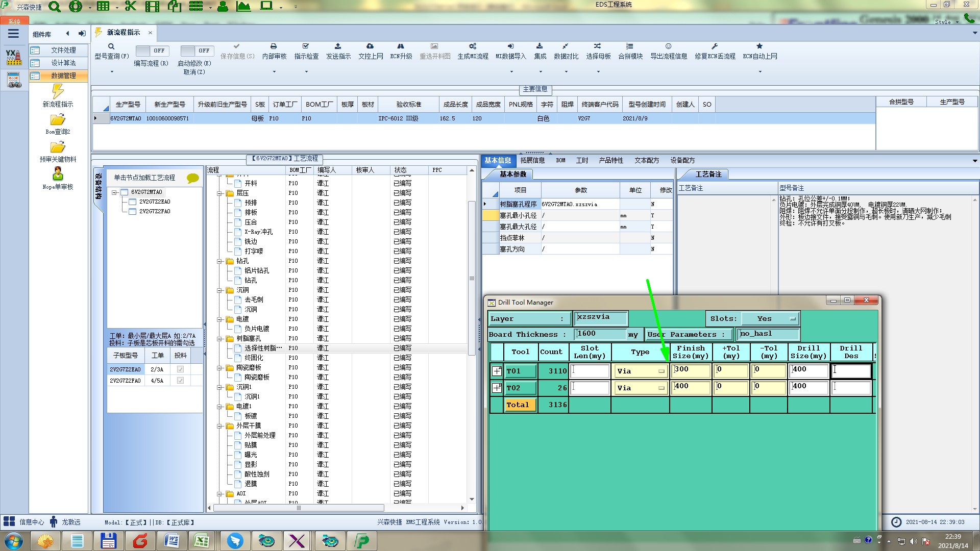This screenshot has height=551, width=980.
Task: Switch to the 拓展信息 tab
Action: click(x=532, y=160)
